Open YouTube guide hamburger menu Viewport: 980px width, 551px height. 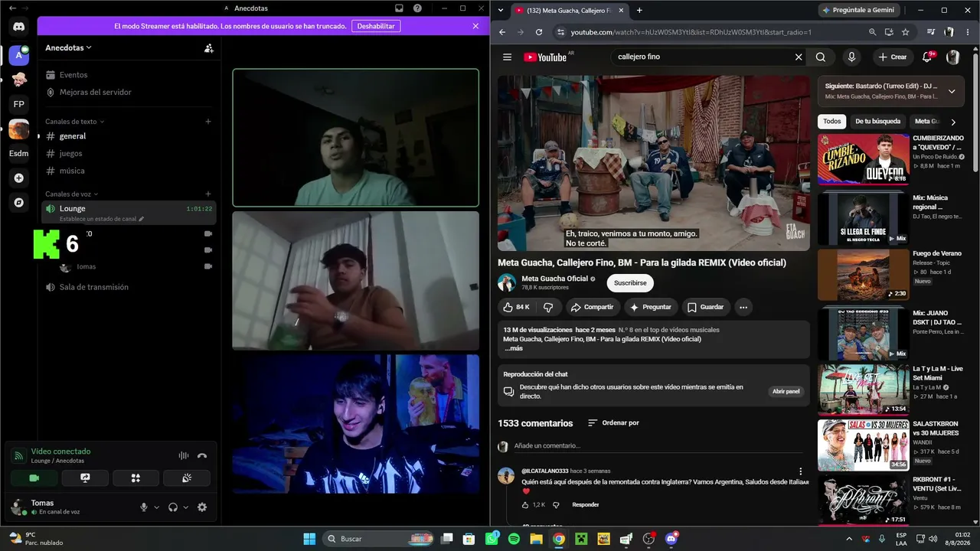(507, 57)
